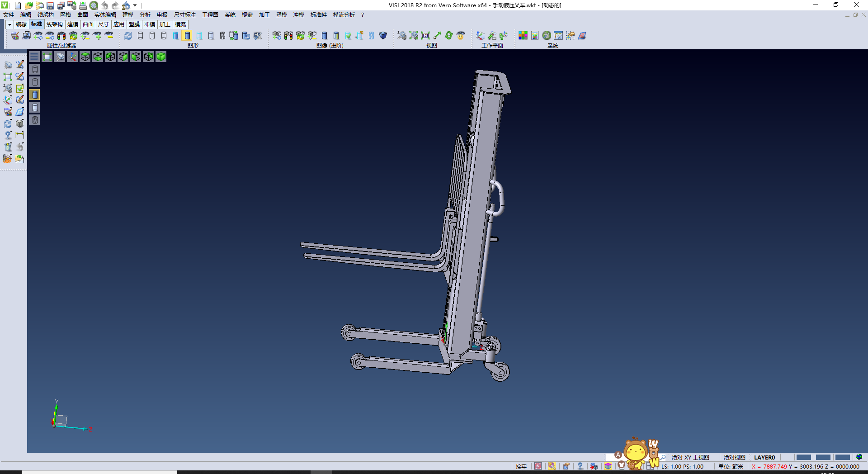This screenshot has width=868, height=474.
Task: Switch to the 建模 toolbar tab
Action: [73, 24]
